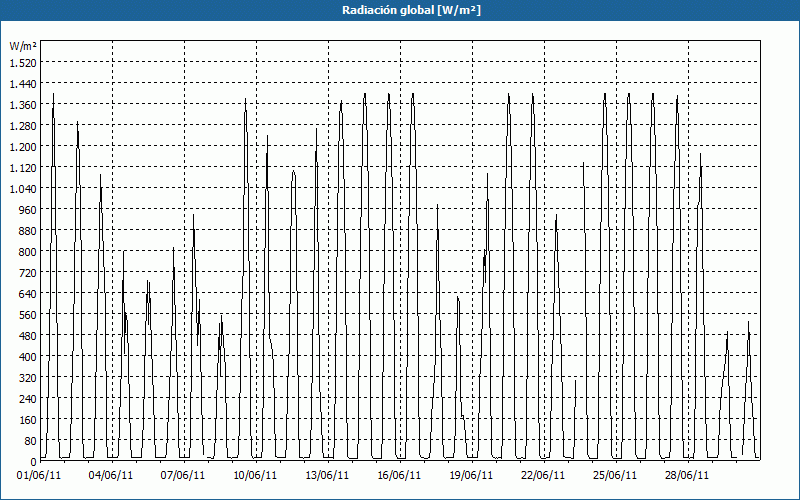
Task: Click the 240 y-axis value
Action: click(28, 399)
